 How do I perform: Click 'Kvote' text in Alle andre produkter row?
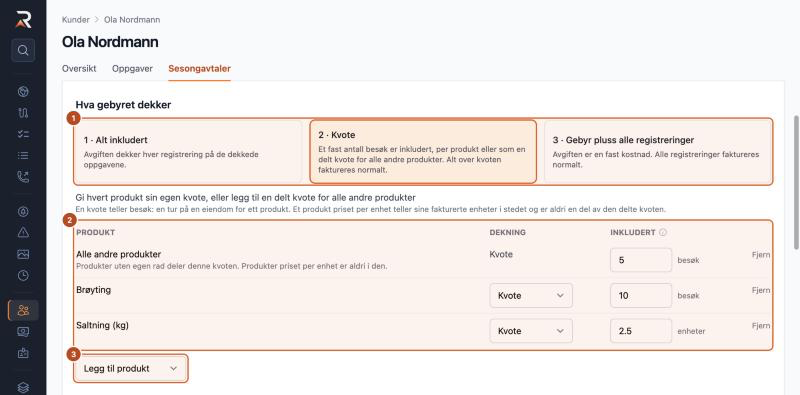coord(501,254)
